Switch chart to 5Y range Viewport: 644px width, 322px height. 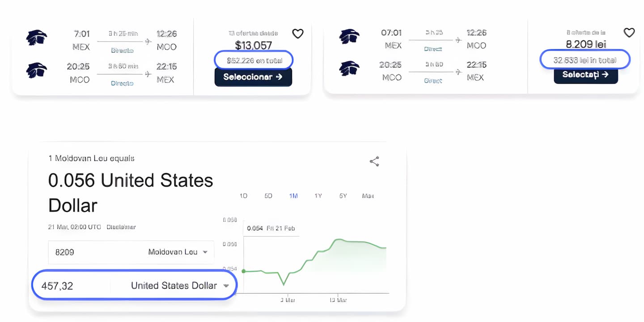(x=343, y=196)
